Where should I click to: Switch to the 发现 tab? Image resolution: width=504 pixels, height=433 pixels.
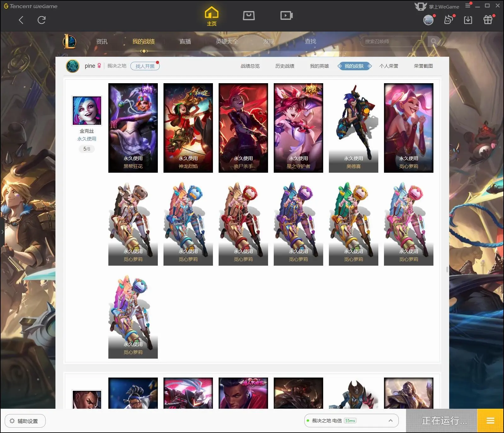(x=268, y=41)
